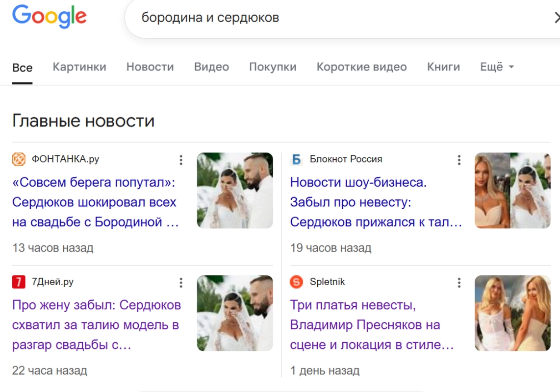Clear search with the X icon
The height and width of the screenshot is (392, 560).
tap(557, 18)
